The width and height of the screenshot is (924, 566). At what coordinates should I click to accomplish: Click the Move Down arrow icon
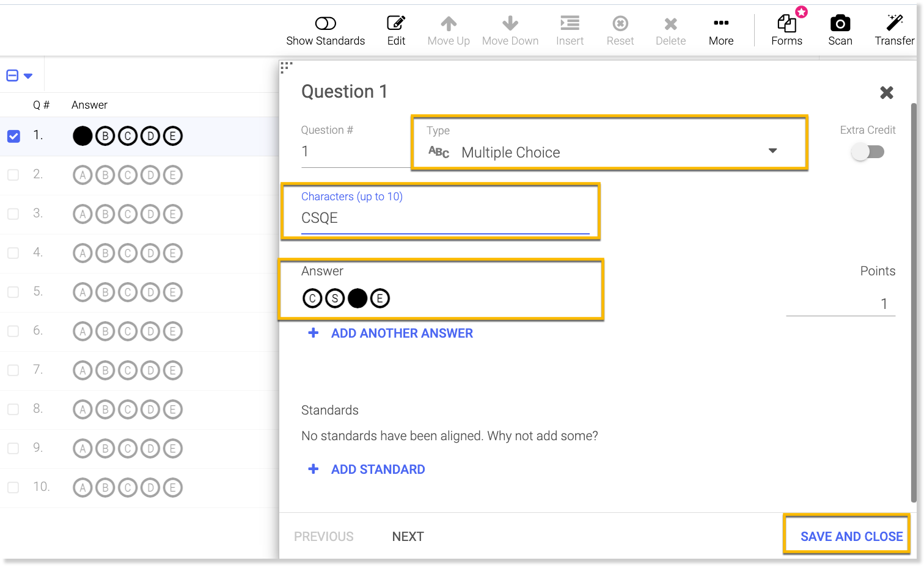click(x=510, y=24)
